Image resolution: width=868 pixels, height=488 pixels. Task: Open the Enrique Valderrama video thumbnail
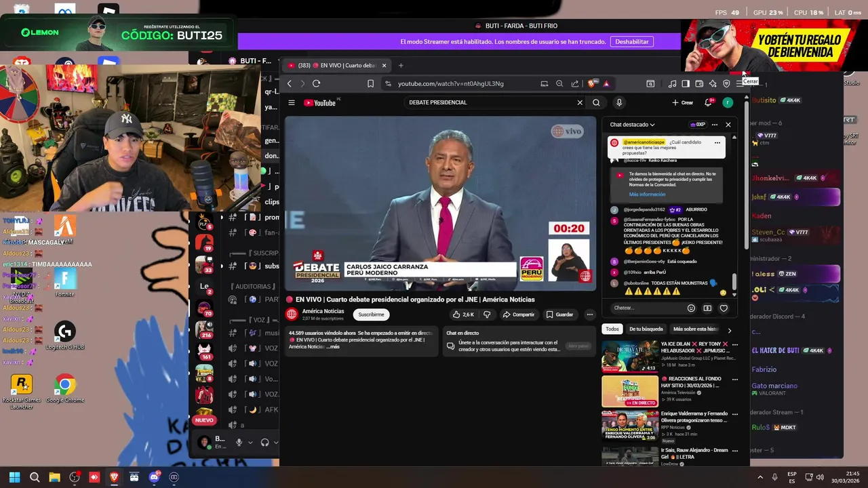tap(630, 426)
